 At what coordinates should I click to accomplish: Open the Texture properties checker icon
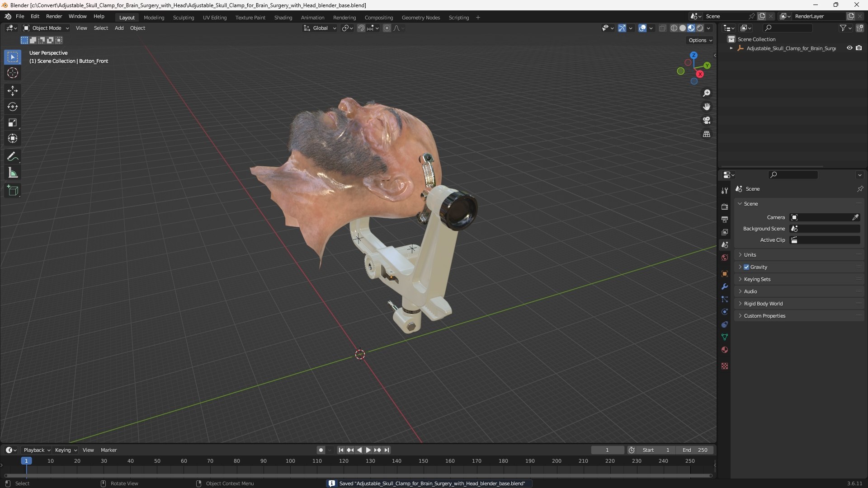[x=725, y=366]
